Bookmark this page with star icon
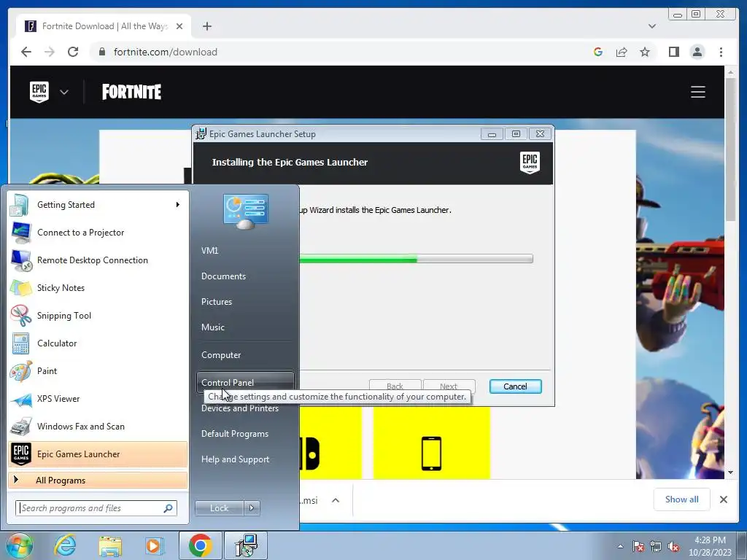The image size is (747, 560). point(645,52)
